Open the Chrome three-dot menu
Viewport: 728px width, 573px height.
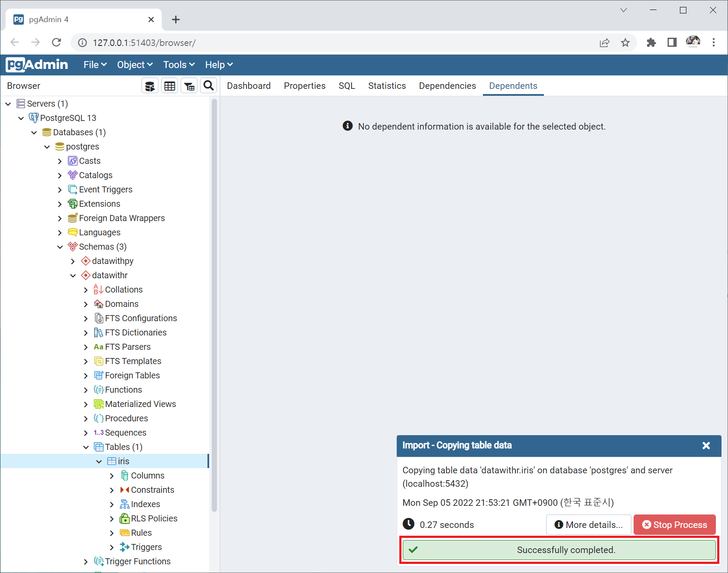714,42
